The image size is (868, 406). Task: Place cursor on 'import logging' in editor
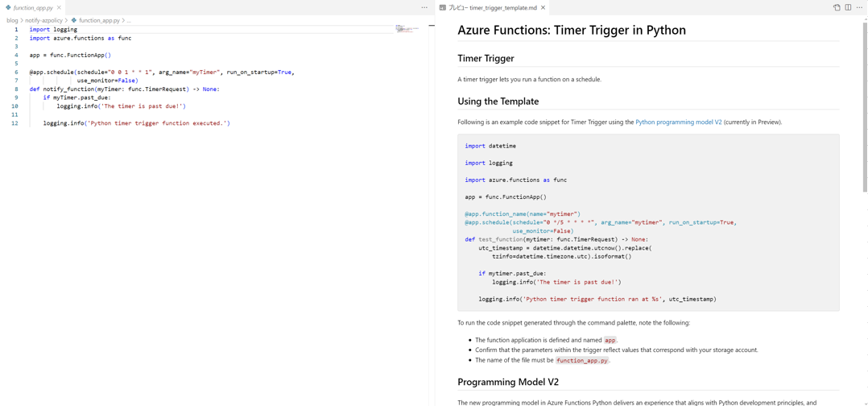pyautogui.click(x=53, y=29)
